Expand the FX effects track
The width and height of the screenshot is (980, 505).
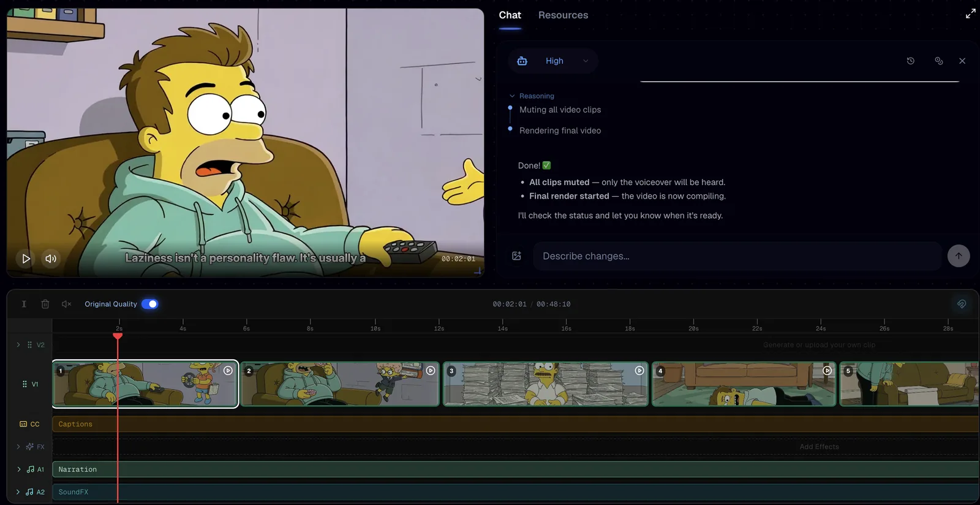(18, 447)
